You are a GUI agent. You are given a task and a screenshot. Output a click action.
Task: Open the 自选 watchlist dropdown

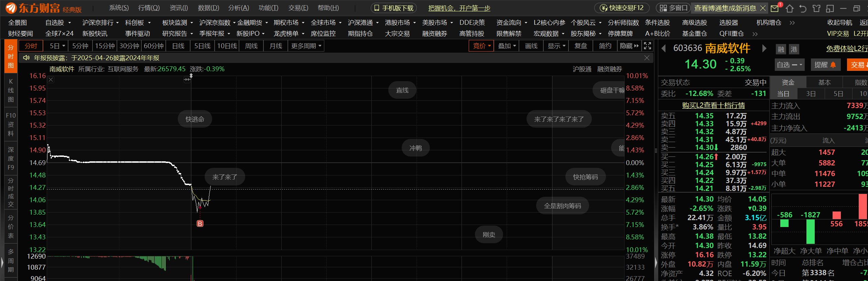coord(789,65)
